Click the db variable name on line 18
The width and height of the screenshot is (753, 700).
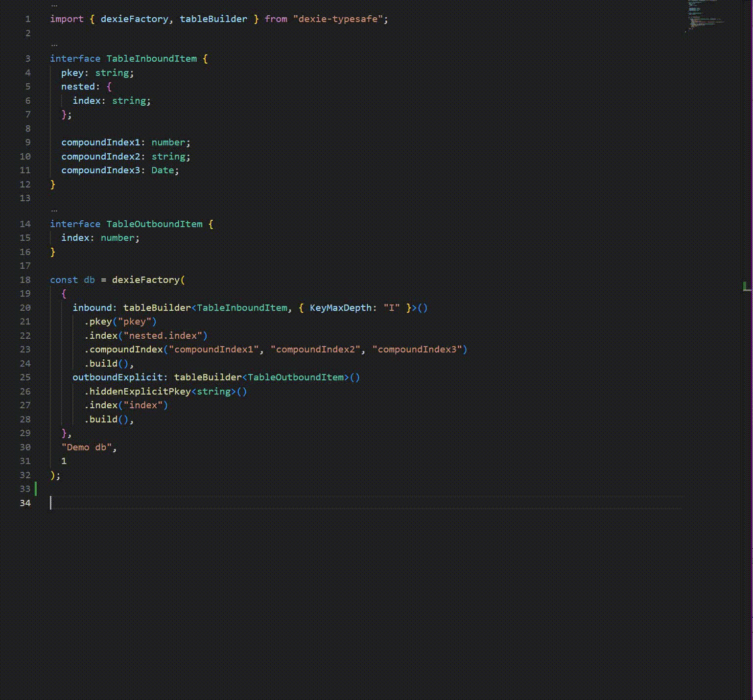pyautogui.click(x=89, y=280)
